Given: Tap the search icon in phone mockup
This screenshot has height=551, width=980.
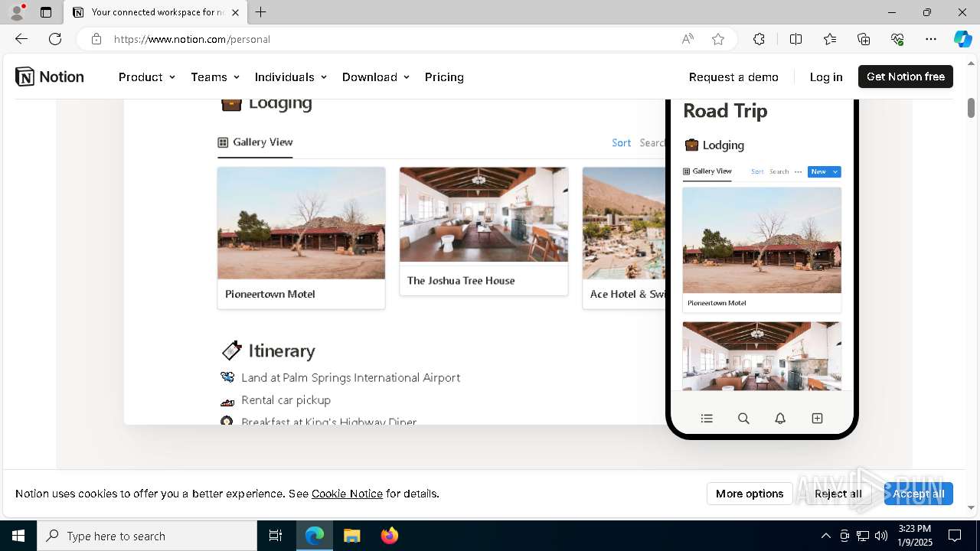Looking at the screenshot, I should pyautogui.click(x=743, y=419).
